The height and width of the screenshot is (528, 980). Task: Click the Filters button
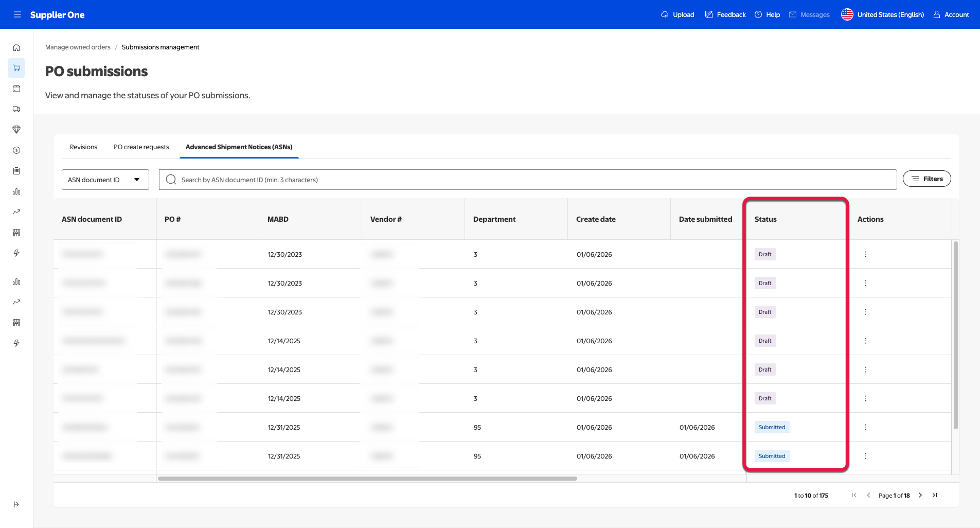(x=926, y=179)
